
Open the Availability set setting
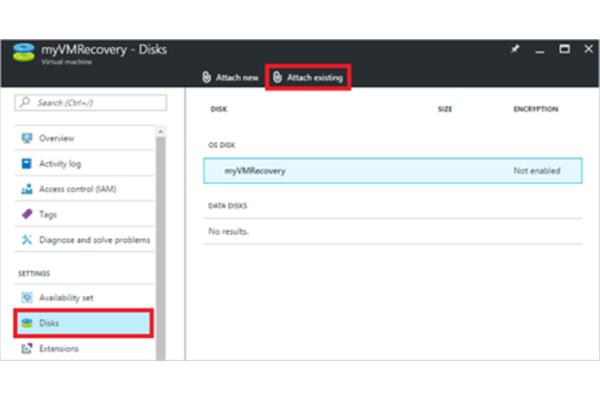click(85, 297)
